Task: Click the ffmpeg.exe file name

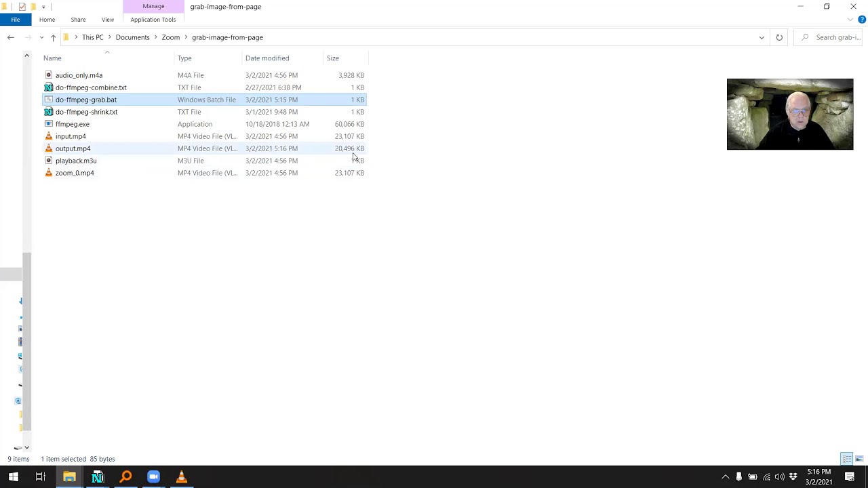Action: pos(72,124)
